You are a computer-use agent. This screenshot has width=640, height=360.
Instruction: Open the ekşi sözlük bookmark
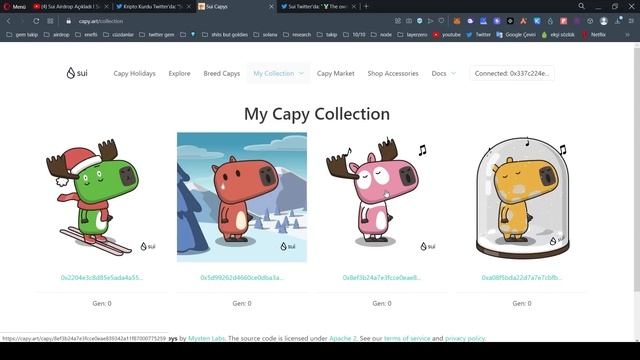pyautogui.click(x=558, y=35)
